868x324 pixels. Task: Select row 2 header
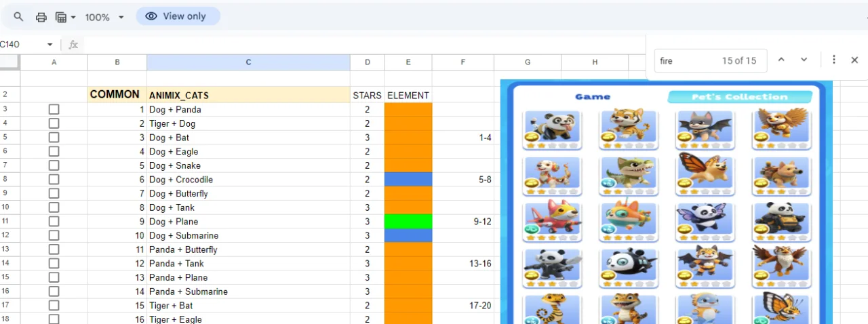tap(9, 95)
